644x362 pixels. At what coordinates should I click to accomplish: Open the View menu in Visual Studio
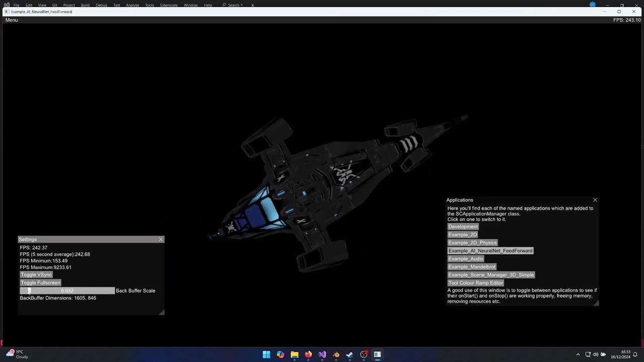pos(42,5)
